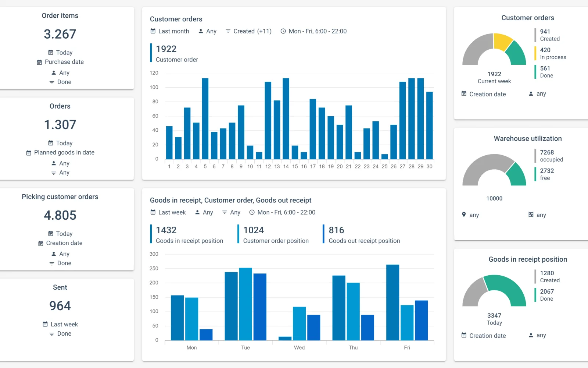Open the Created (+11) status filter
Screen dimensions: 588x368
248,31
